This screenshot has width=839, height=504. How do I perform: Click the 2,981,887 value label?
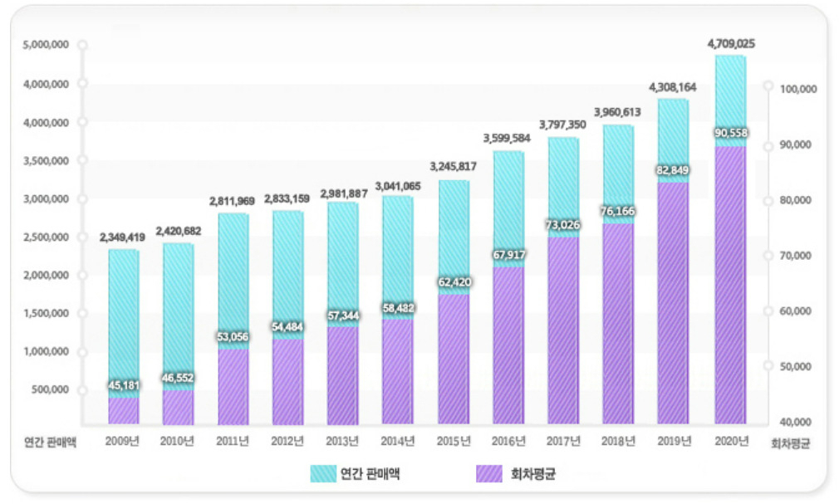pyautogui.click(x=344, y=193)
